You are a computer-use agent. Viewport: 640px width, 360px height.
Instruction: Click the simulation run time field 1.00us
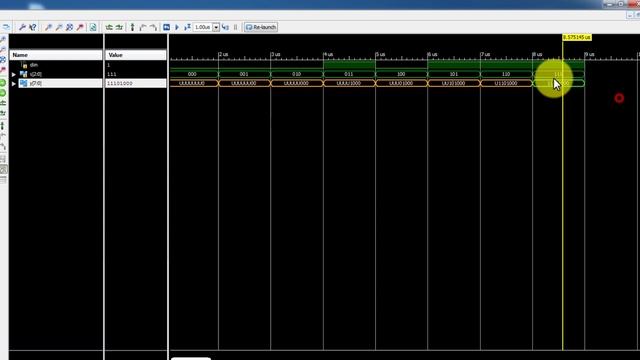202,27
